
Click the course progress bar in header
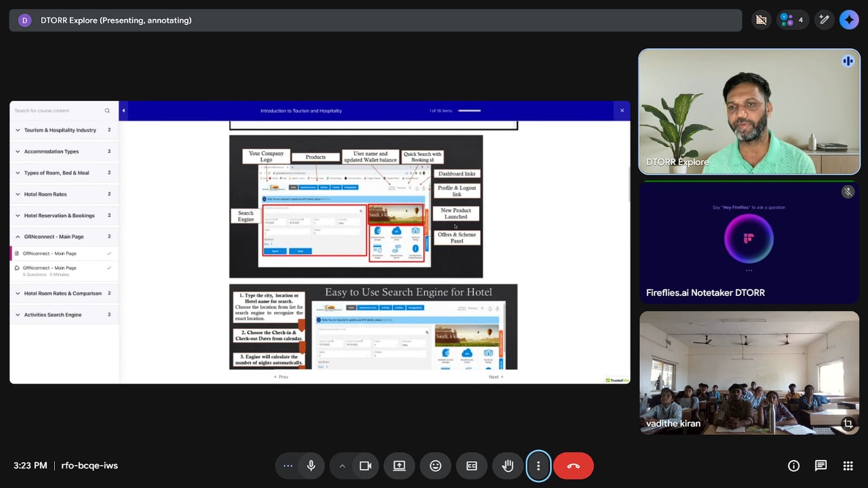469,111
